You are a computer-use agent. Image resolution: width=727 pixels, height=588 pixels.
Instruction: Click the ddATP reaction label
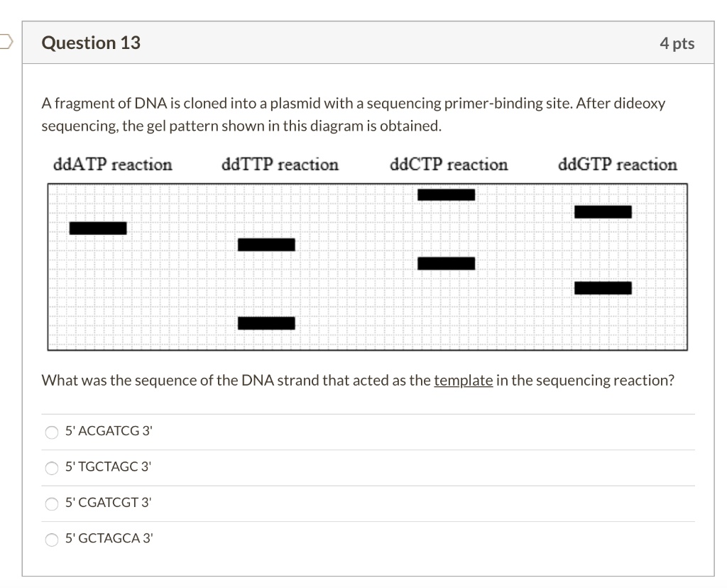(112, 164)
